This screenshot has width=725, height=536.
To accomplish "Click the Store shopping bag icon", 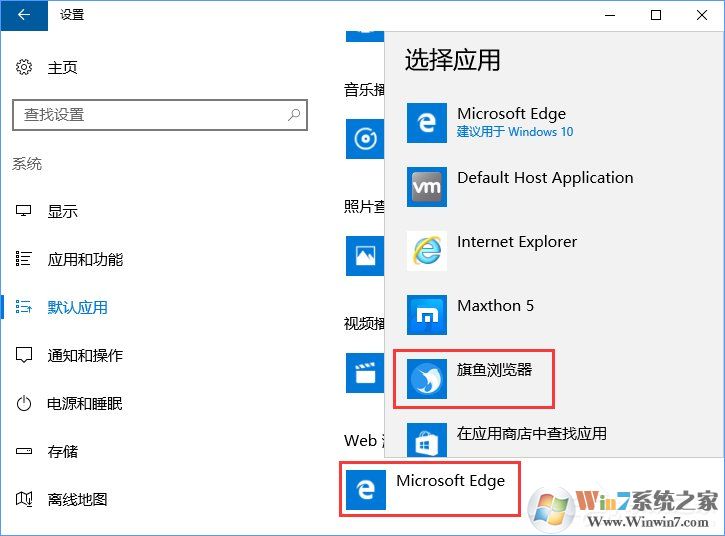I will click(x=427, y=440).
